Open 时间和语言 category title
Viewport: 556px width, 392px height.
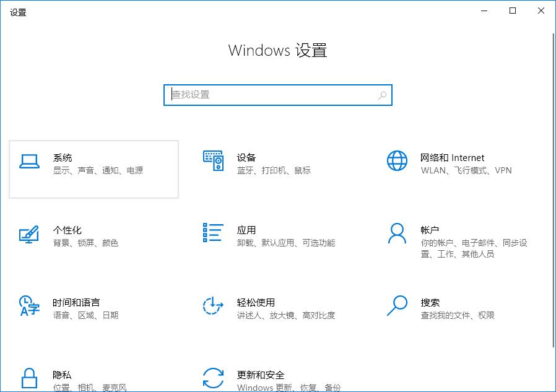pyautogui.click(x=76, y=303)
